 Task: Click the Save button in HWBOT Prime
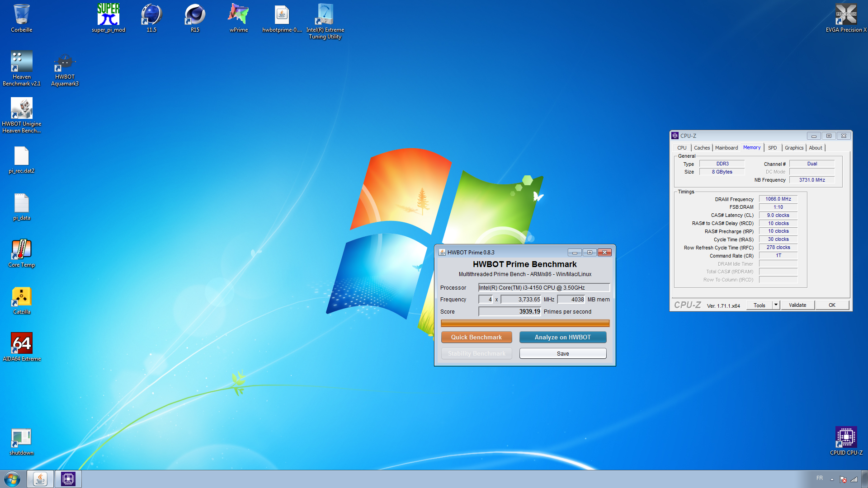[x=563, y=353]
